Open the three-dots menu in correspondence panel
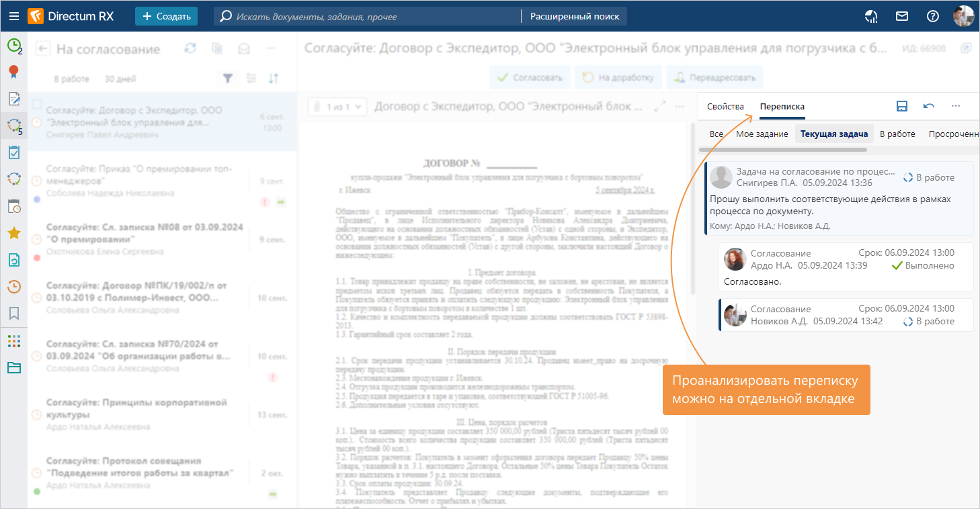980x509 pixels. (x=956, y=106)
